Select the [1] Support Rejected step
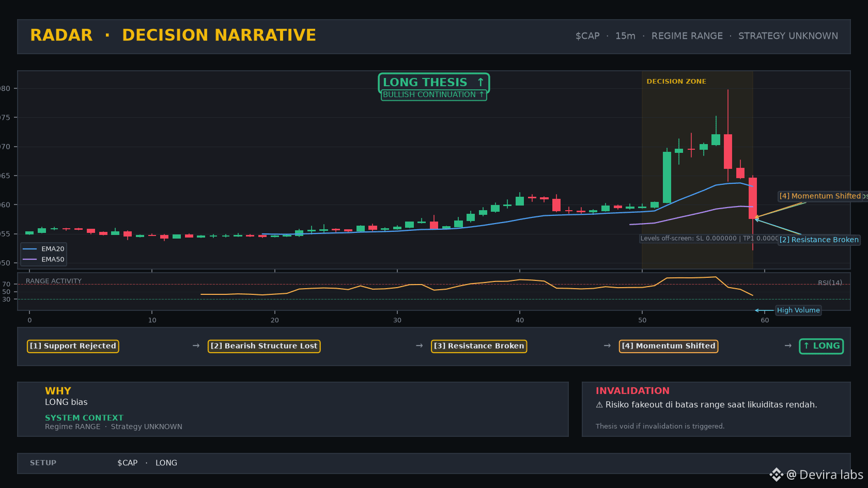This screenshot has width=868, height=488. (73, 346)
